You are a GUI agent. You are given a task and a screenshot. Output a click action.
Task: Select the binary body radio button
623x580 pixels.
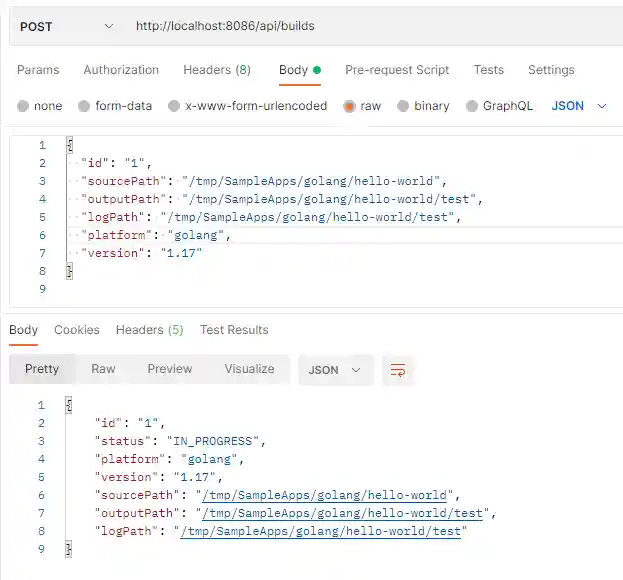(403, 106)
